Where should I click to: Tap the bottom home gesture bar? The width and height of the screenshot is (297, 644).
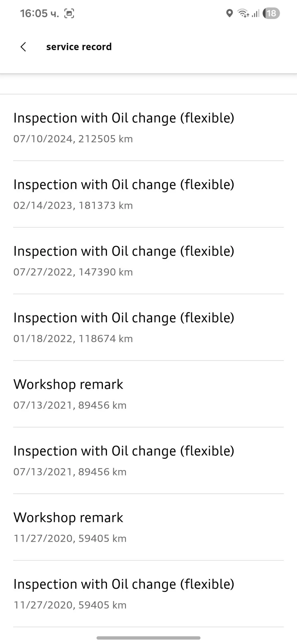point(148,638)
